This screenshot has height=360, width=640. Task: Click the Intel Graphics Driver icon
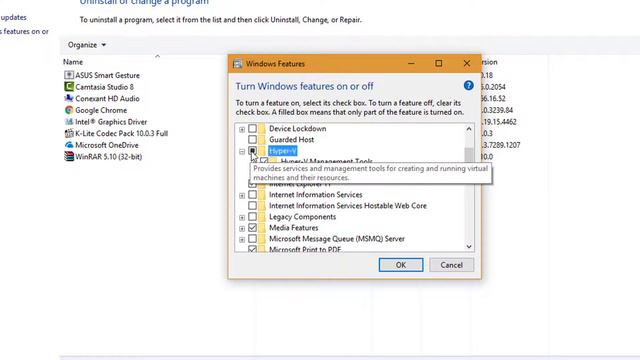69,122
